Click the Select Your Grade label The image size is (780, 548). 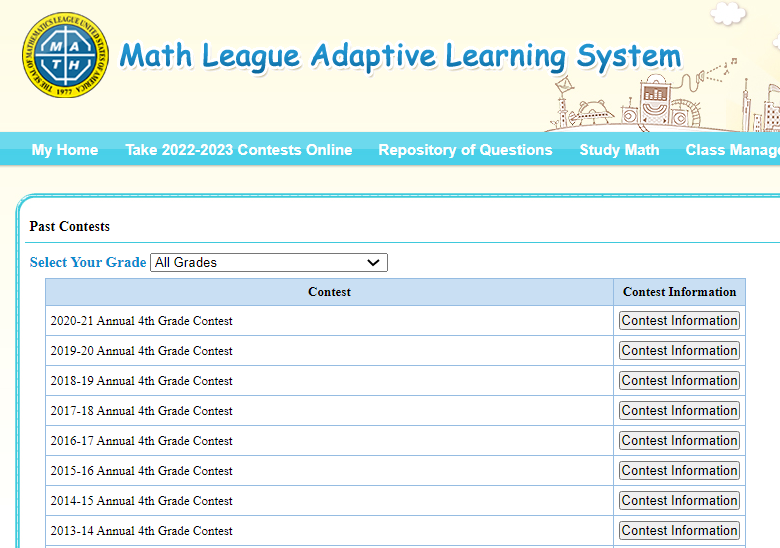[88, 262]
